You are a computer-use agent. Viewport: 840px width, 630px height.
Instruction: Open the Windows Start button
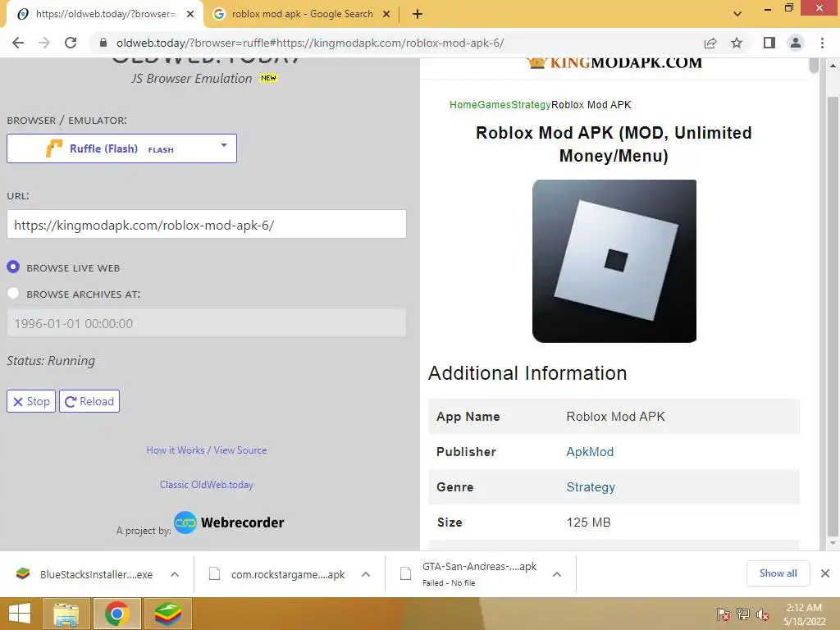(x=20, y=614)
